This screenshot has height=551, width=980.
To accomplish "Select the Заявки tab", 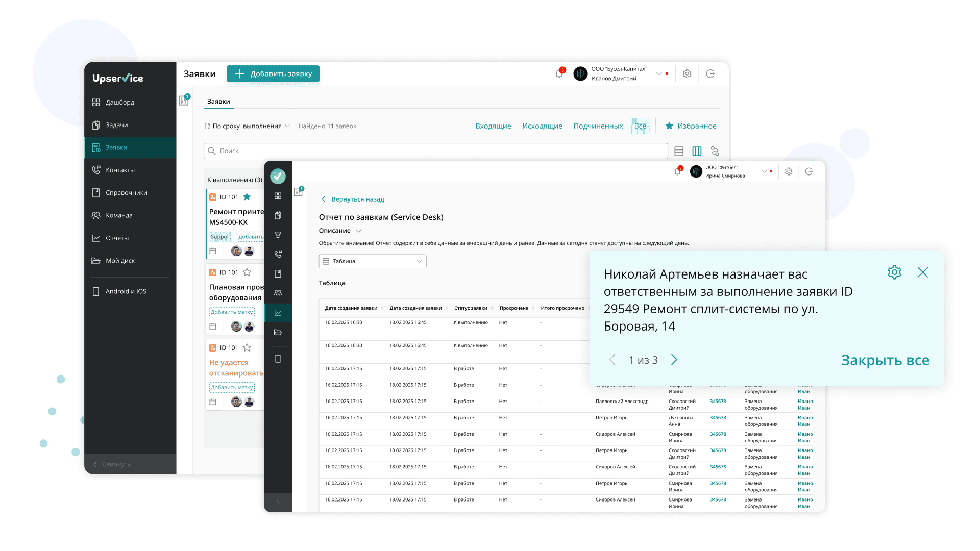I will 218,102.
